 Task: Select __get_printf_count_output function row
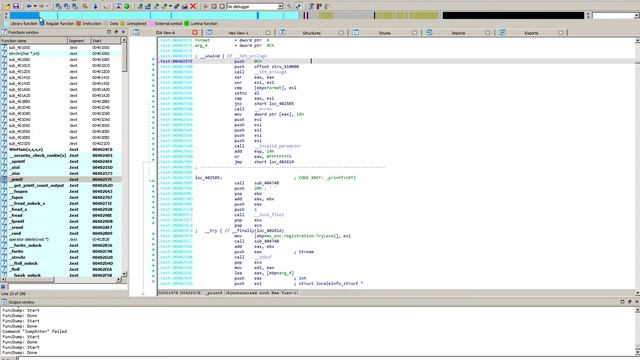61,185
